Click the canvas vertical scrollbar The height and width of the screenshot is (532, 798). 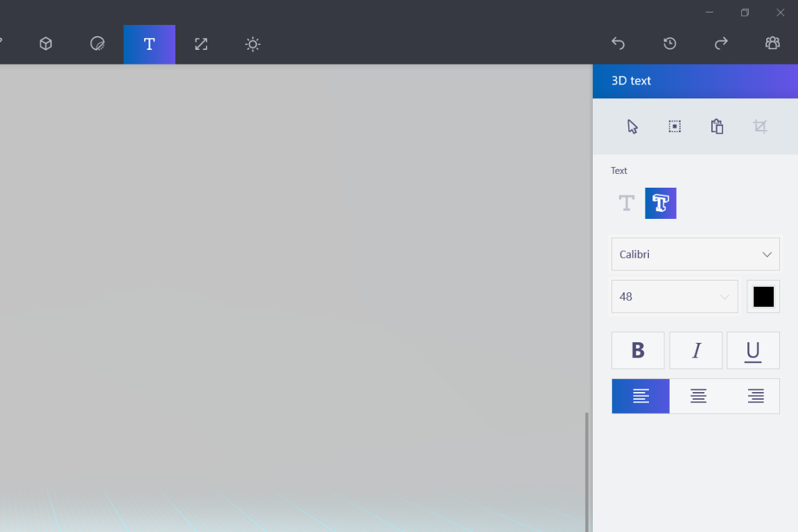(x=587, y=472)
